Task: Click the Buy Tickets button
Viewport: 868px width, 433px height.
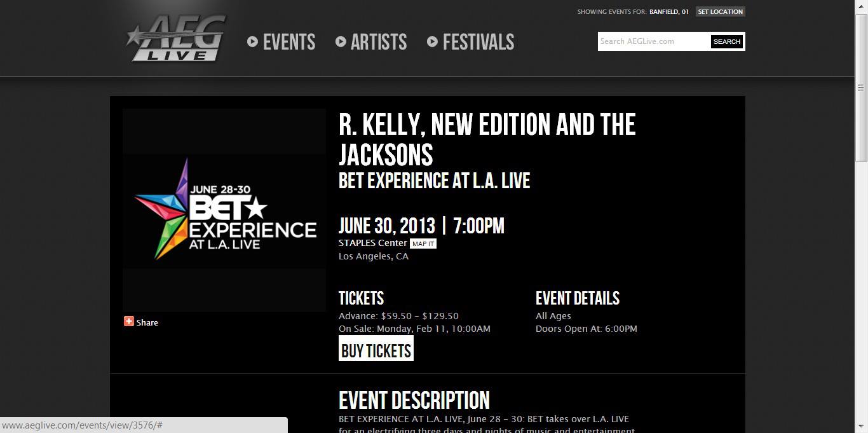Action: [x=376, y=349]
